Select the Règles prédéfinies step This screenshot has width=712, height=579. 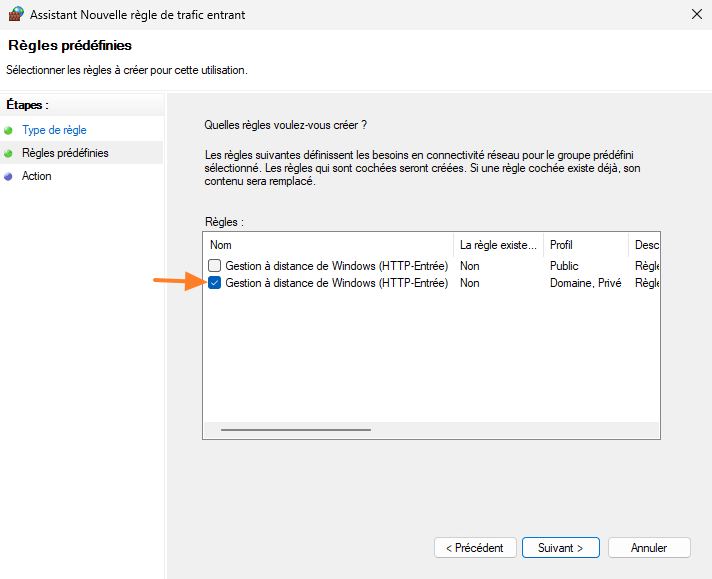point(65,153)
